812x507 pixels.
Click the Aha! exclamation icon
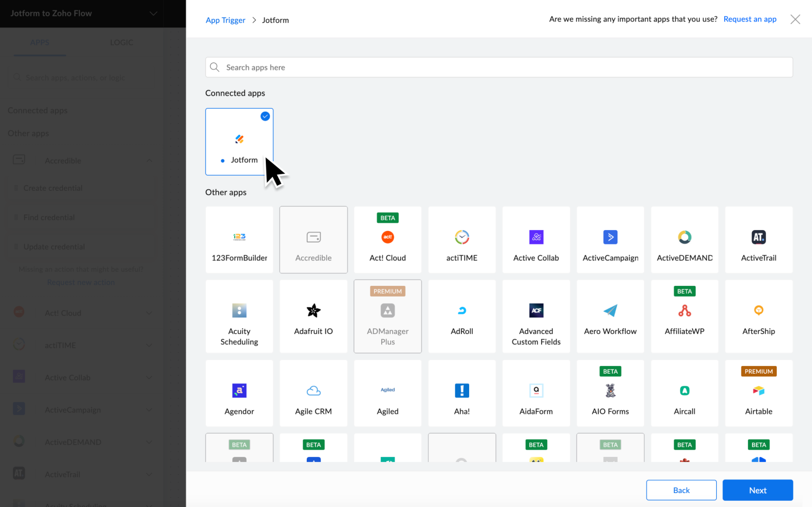[x=462, y=391]
